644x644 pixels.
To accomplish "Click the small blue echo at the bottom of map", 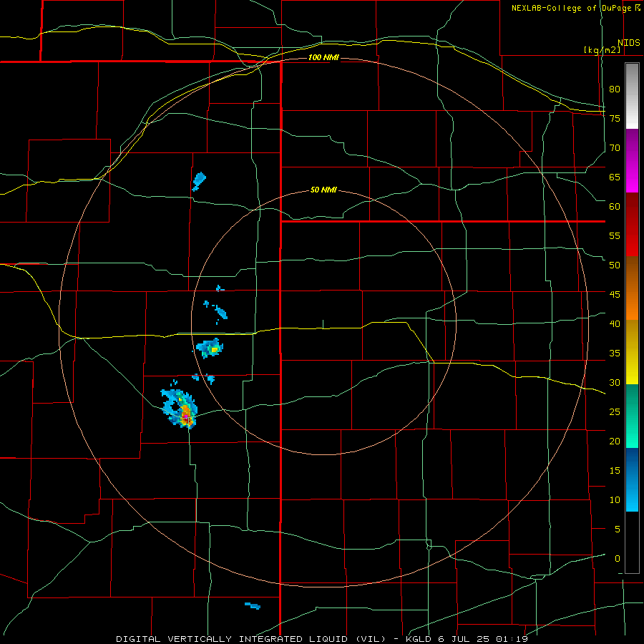I will (x=253, y=605).
